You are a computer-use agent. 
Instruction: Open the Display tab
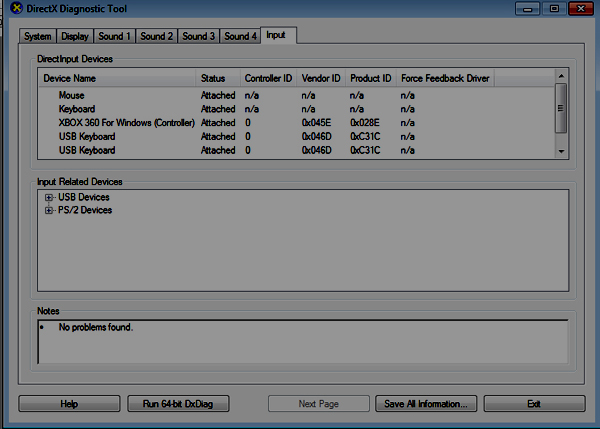[x=75, y=36]
